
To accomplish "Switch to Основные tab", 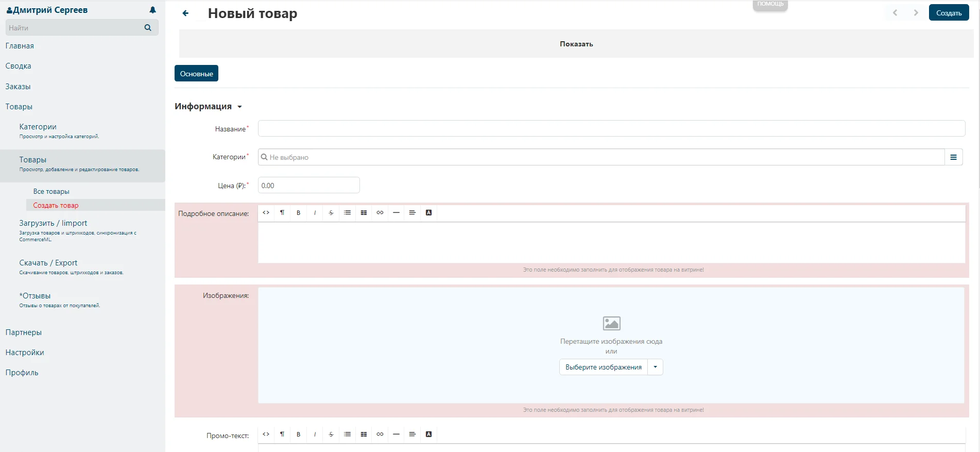I will coord(196,74).
